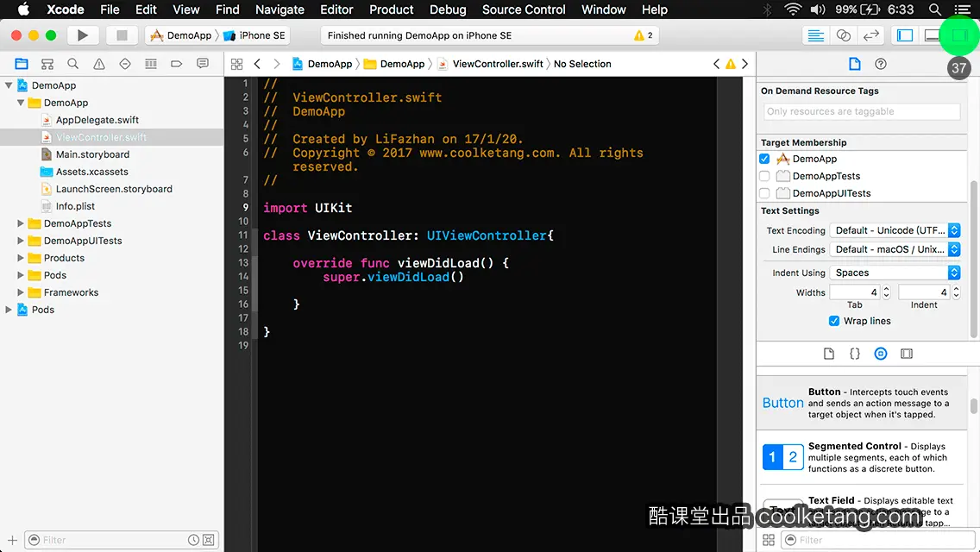980x552 pixels.
Task: Show related items grid menu
Action: pyautogui.click(x=237, y=64)
